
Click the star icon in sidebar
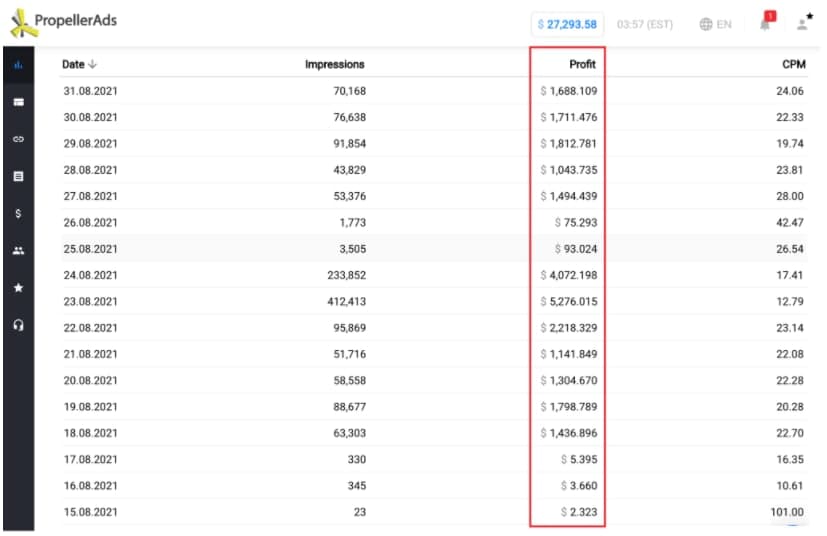click(x=18, y=288)
